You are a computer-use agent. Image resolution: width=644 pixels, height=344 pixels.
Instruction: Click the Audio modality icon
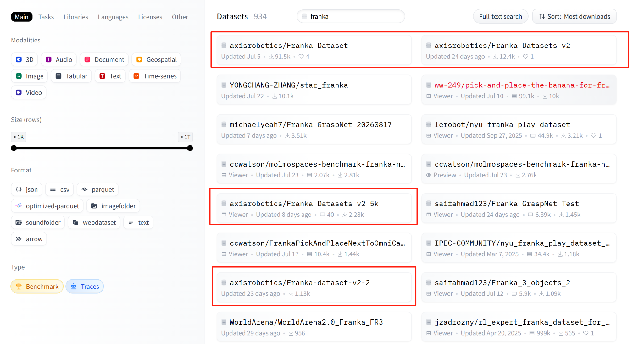(49, 60)
